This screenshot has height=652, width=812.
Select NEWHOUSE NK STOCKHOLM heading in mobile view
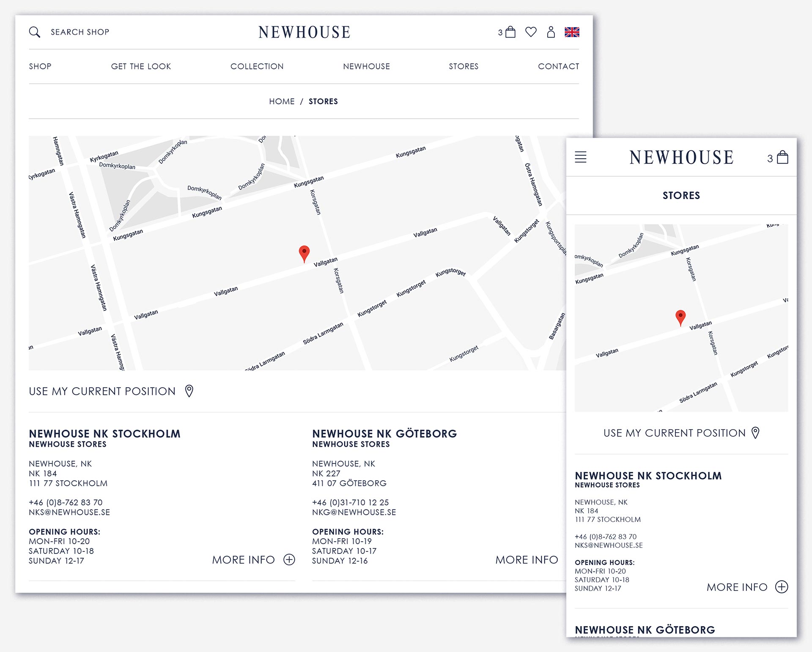click(648, 476)
